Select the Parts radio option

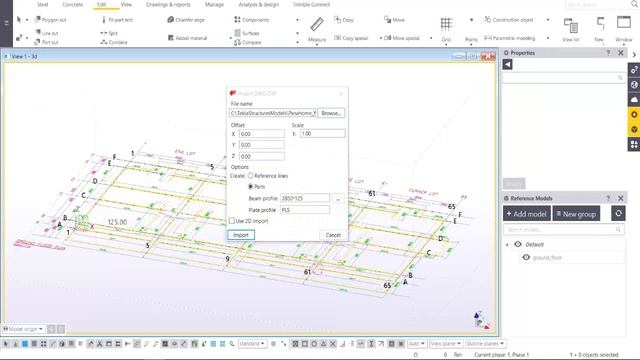[251, 187]
